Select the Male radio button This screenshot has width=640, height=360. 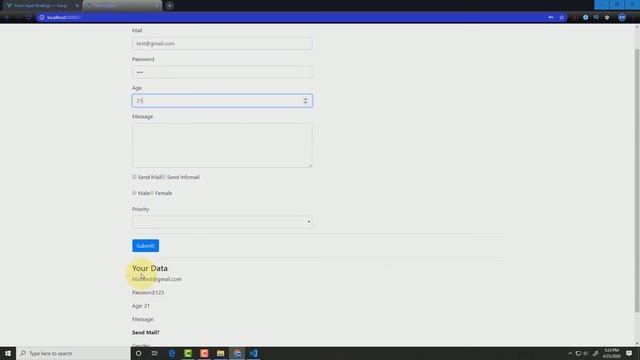(x=134, y=193)
